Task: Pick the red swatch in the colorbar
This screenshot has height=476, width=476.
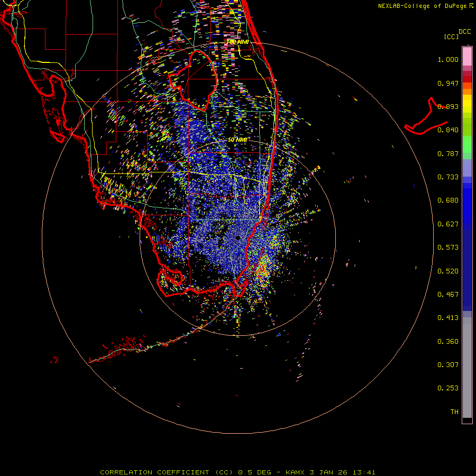Action: 467,79
